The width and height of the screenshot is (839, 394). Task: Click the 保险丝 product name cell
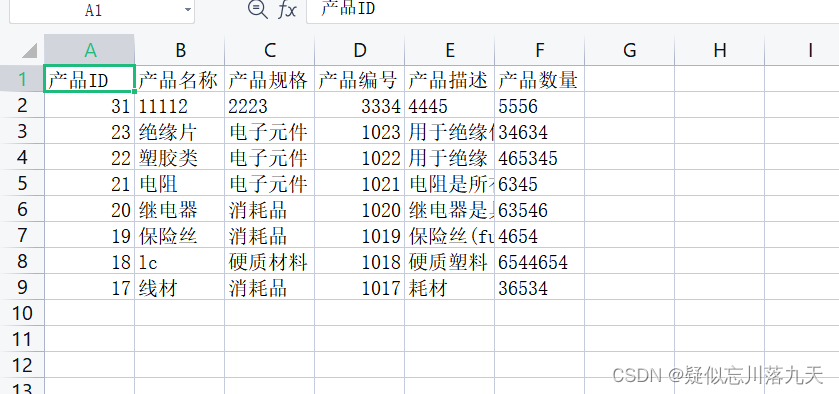click(180, 235)
